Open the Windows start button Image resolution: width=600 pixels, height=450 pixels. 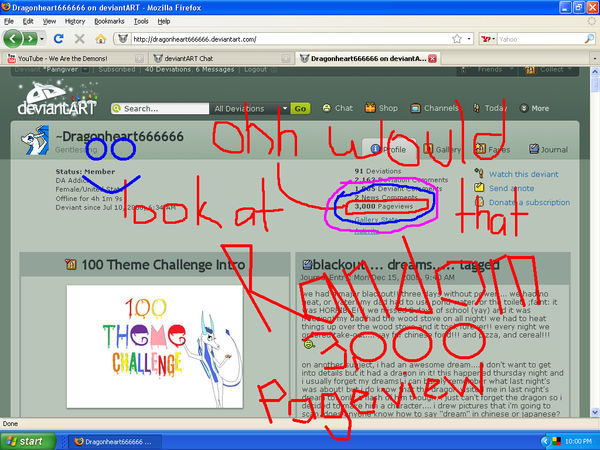tap(28, 441)
